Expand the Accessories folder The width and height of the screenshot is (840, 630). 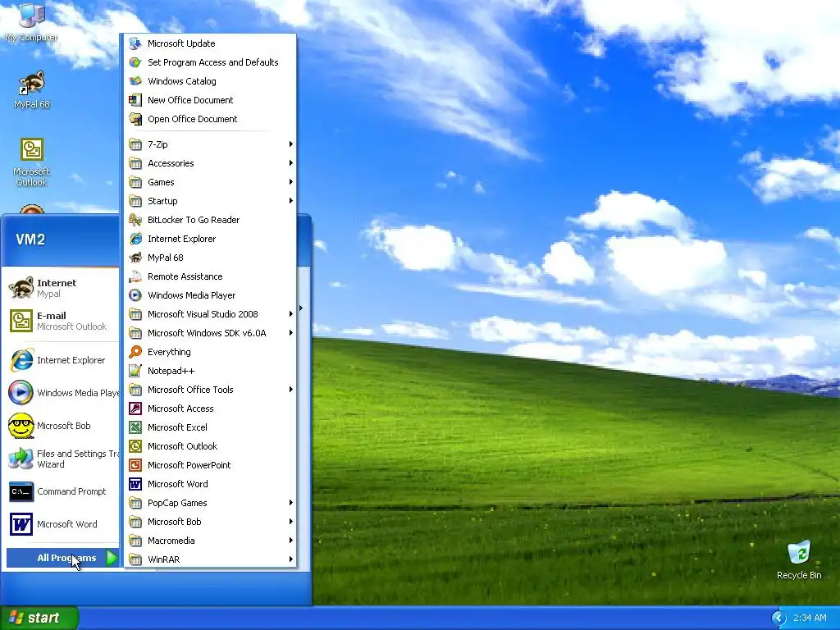coord(210,163)
